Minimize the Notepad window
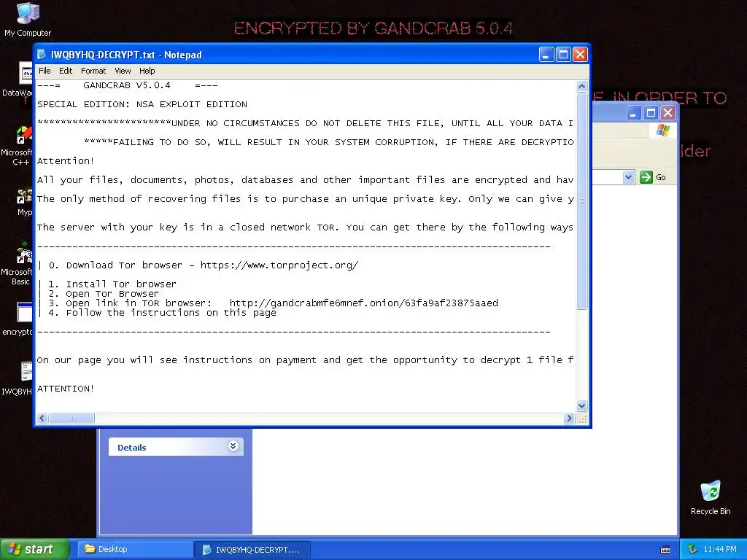The height and width of the screenshot is (560, 747). pyautogui.click(x=546, y=55)
